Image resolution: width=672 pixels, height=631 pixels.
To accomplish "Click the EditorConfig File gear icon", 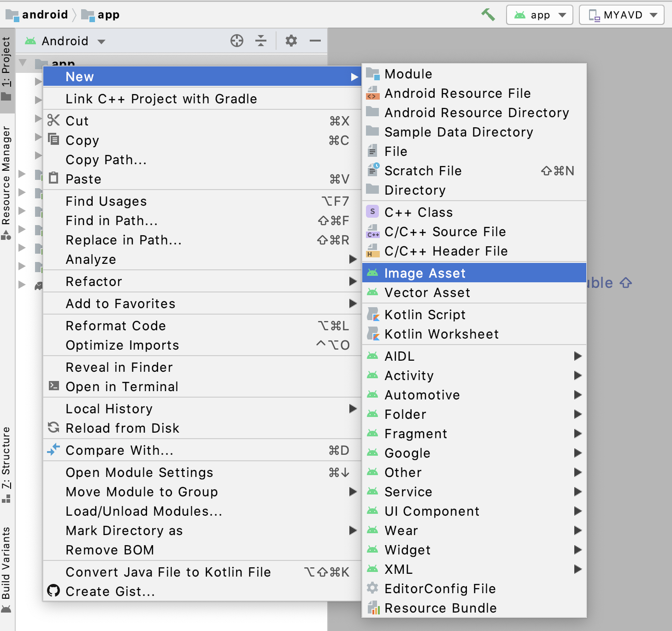I will pyautogui.click(x=372, y=588).
